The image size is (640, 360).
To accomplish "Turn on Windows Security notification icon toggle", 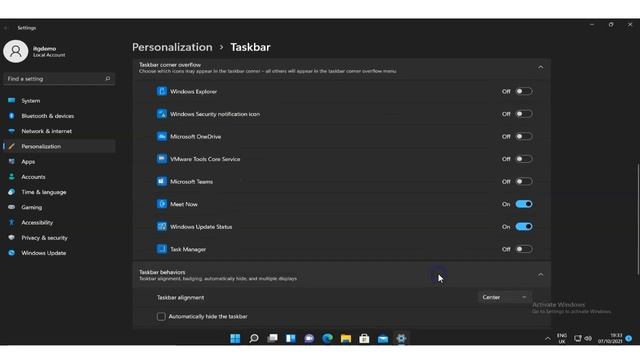I will coord(524,114).
